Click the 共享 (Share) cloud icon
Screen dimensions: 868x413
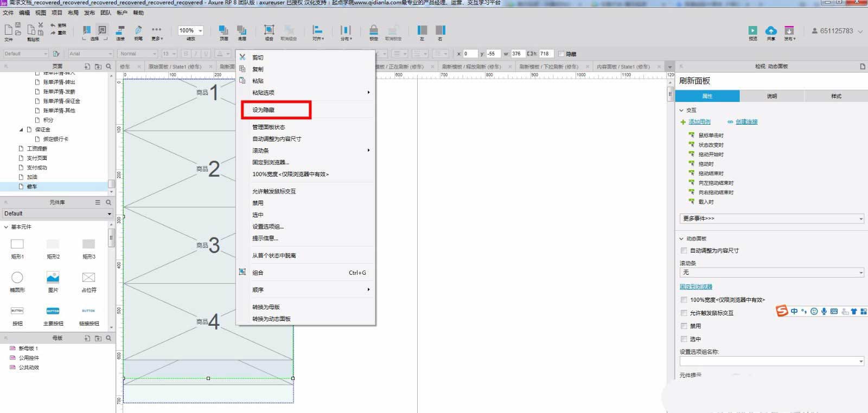point(771,30)
